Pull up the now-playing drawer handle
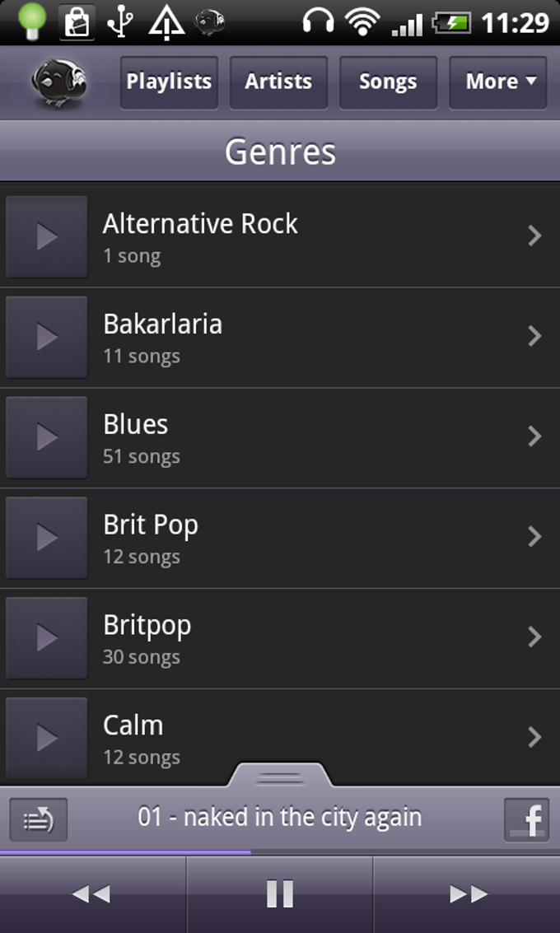560x933 pixels. pyautogui.click(x=280, y=776)
